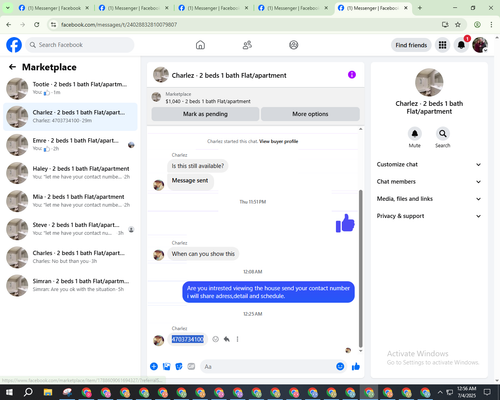Send a thumbs-up like

[356, 367]
